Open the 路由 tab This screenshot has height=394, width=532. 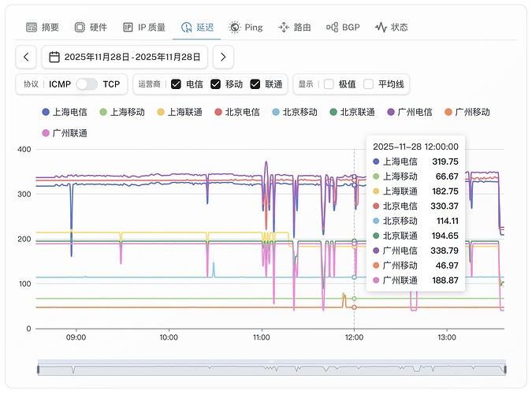[295, 27]
